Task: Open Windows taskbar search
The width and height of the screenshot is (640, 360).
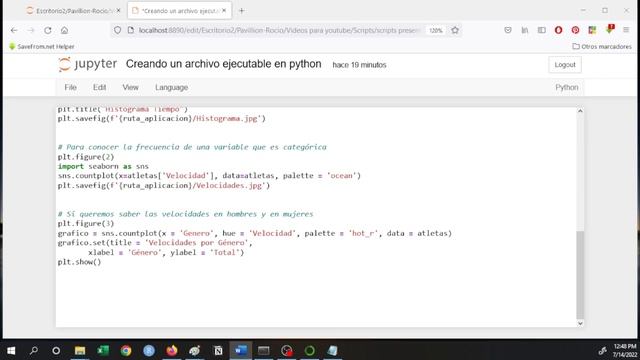Action: [34, 350]
